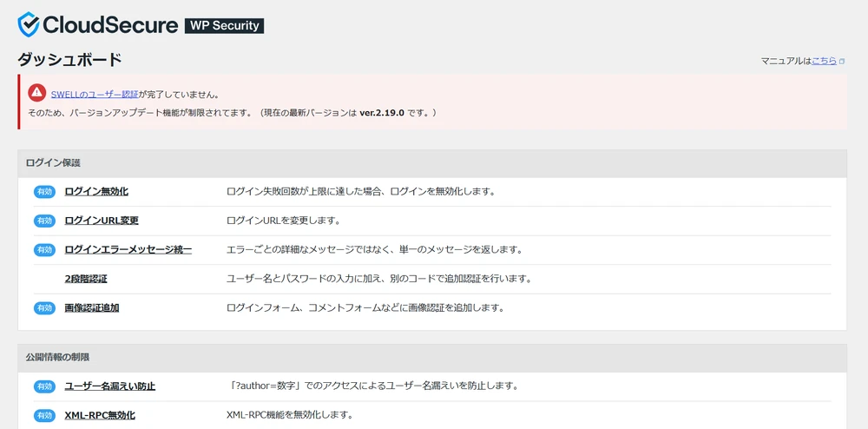Viewport: 868px width, 429px height.
Task: Open the ログイン無効化 settings link
Action: (96, 192)
